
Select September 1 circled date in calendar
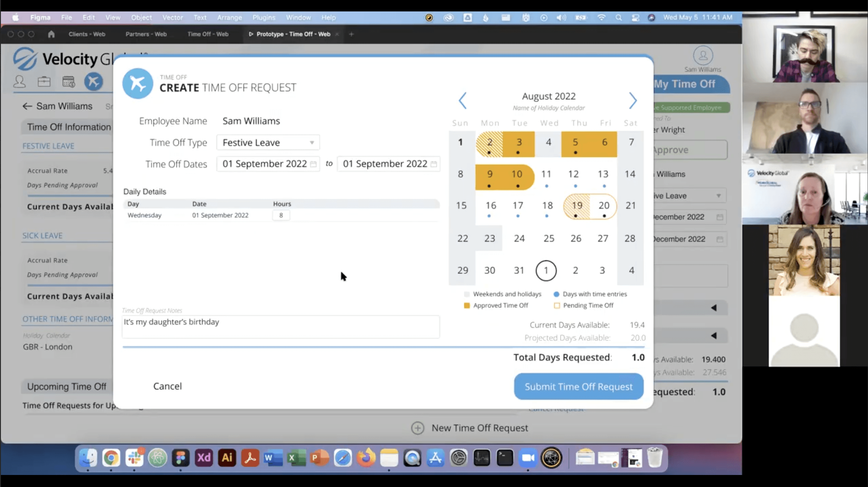(546, 271)
